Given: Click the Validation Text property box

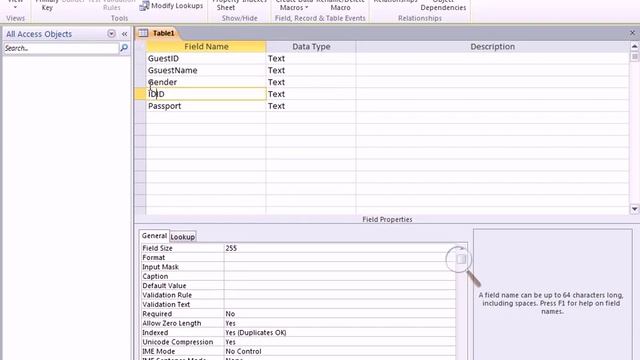Looking at the screenshot, I should click(339, 304).
